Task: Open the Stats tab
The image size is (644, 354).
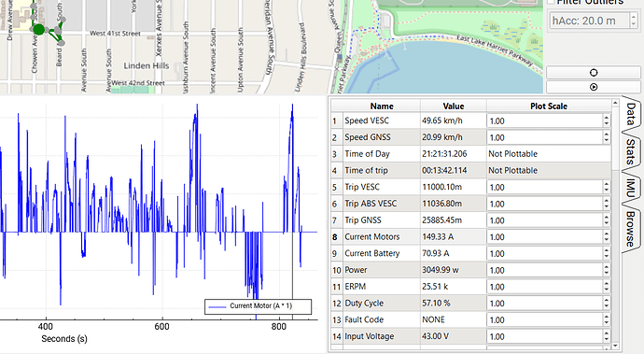Action: click(x=630, y=151)
